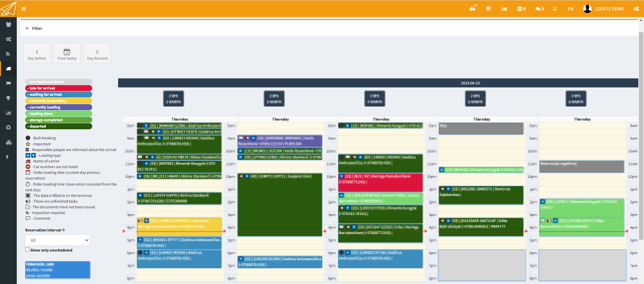Click the paper plane logo
This screenshot has width=644, height=284.
[8, 9]
